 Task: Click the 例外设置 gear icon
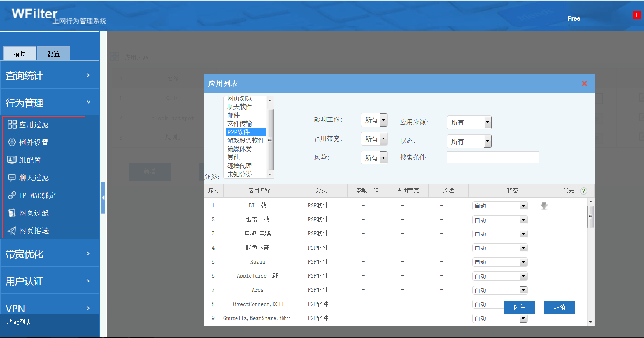[12, 142]
